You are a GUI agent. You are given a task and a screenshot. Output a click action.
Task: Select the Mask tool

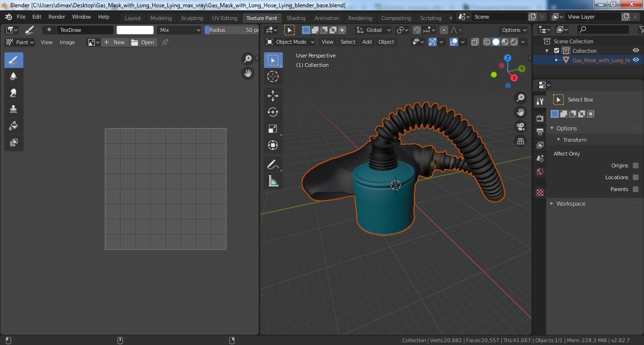[x=14, y=142]
